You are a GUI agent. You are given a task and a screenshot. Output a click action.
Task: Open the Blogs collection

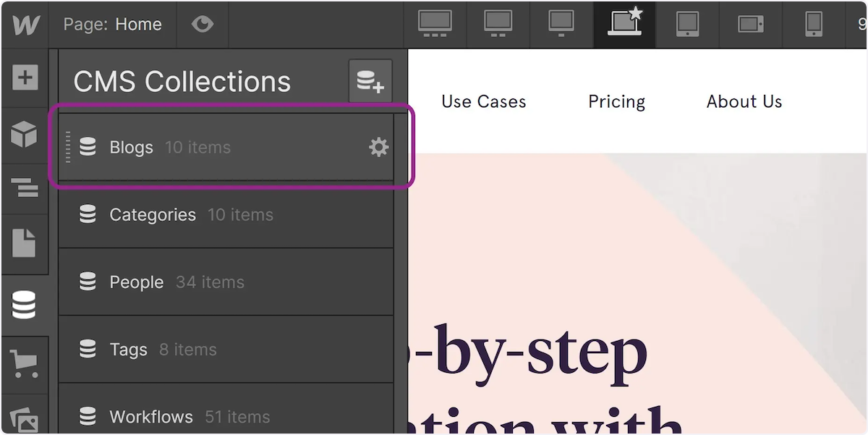point(226,148)
